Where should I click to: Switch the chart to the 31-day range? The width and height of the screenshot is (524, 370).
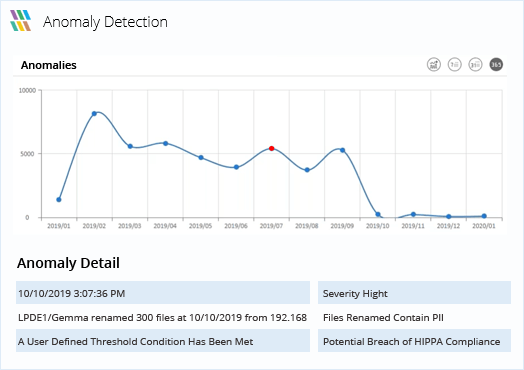(475, 65)
